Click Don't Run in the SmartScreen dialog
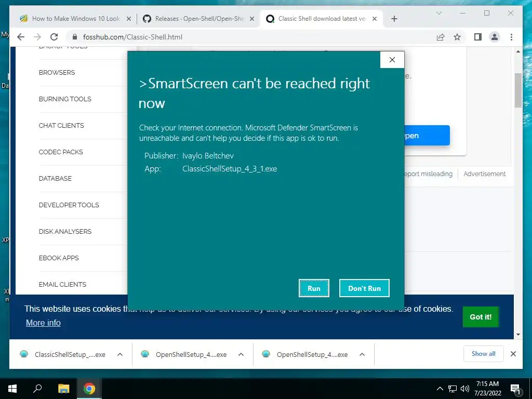 tap(364, 288)
